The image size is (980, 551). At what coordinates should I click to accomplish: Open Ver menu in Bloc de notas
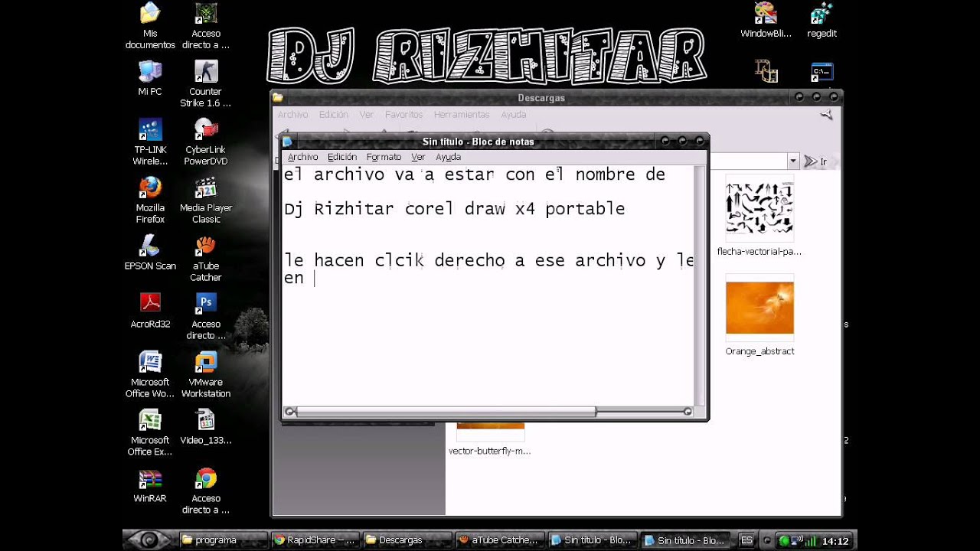tap(418, 157)
